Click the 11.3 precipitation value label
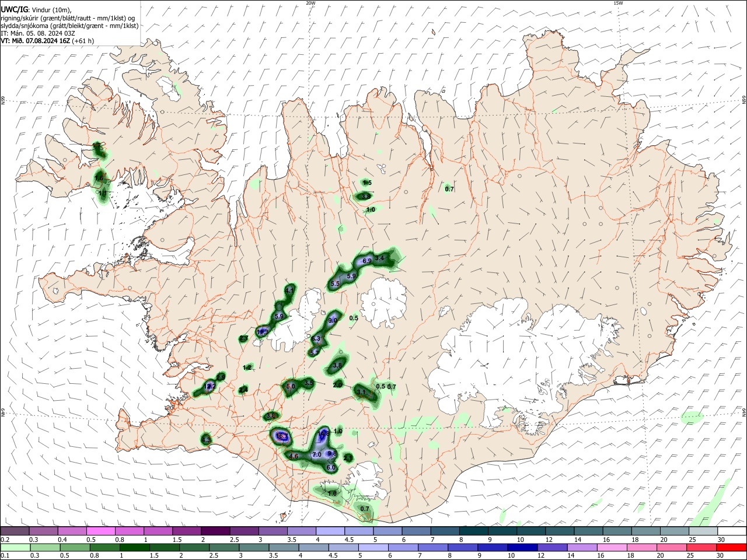This screenshot has width=747, height=560. (x=263, y=332)
